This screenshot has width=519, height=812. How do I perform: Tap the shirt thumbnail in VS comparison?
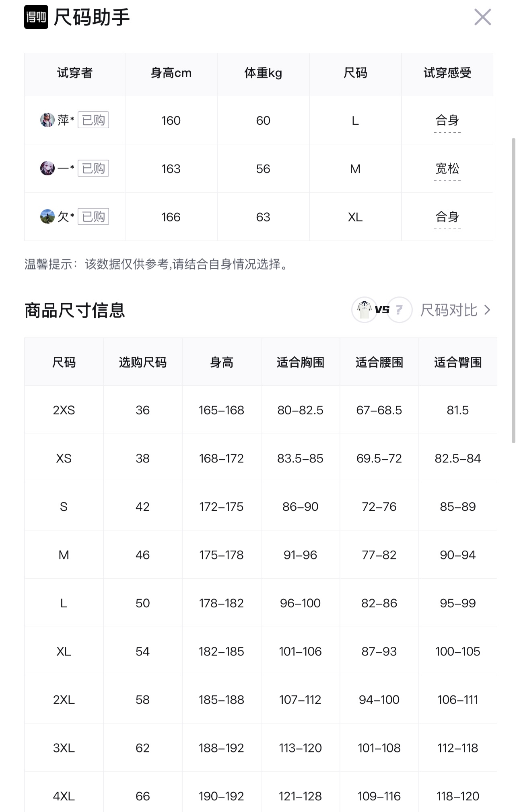point(364,310)
